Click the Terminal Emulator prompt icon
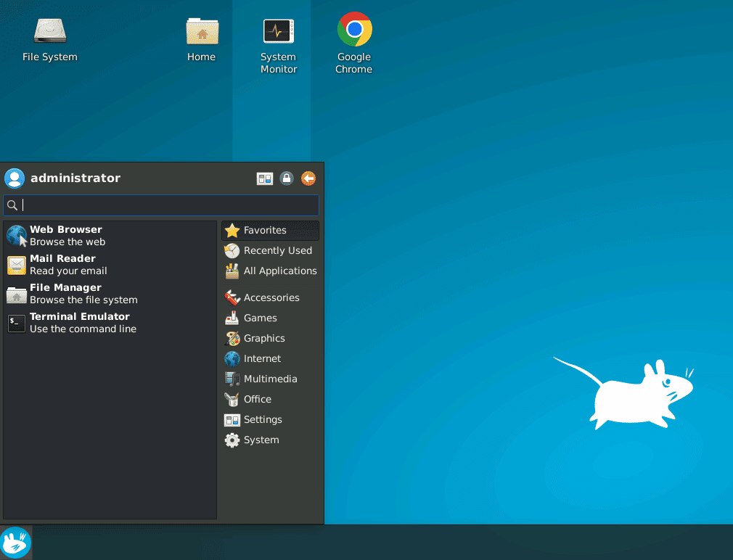This screenshot has width=733, height=560. (x=17, y=324)
